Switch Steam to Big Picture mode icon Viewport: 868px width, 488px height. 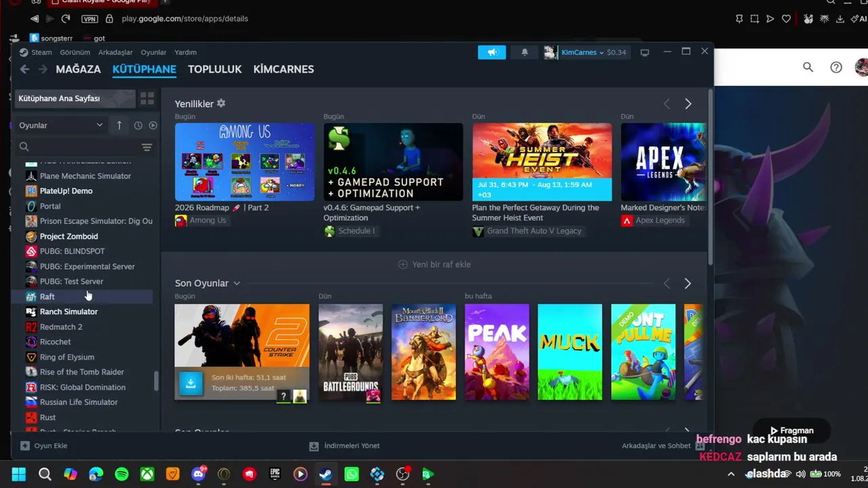tap(644, 52)
